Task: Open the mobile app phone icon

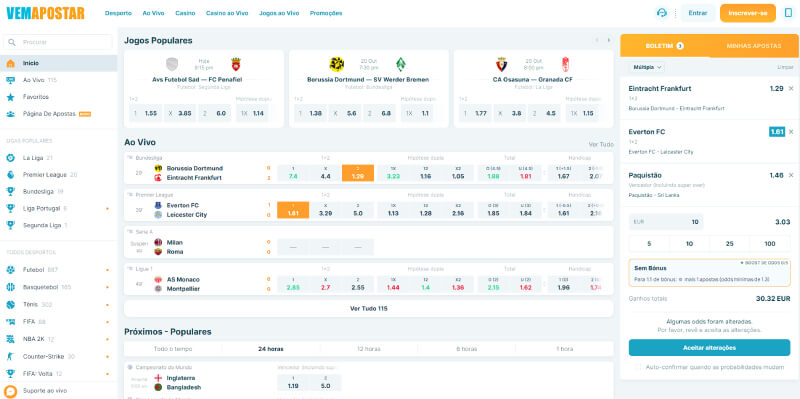Action: (788, 13)
